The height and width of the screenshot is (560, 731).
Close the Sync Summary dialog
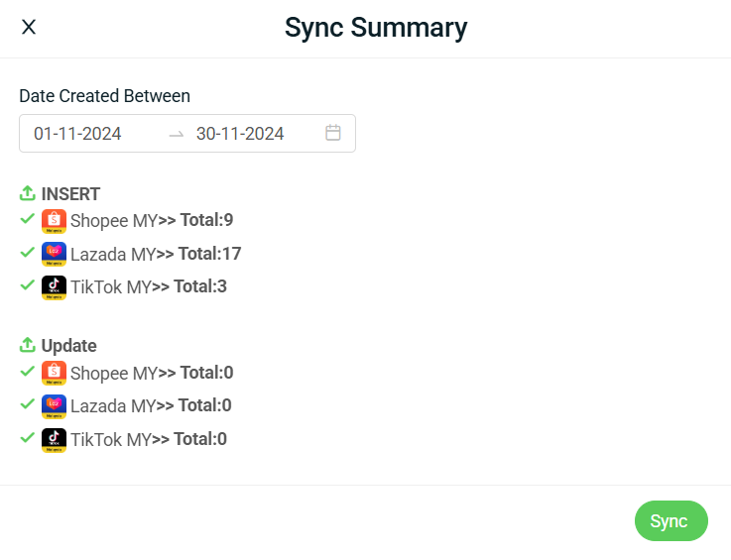click(29, 27)
